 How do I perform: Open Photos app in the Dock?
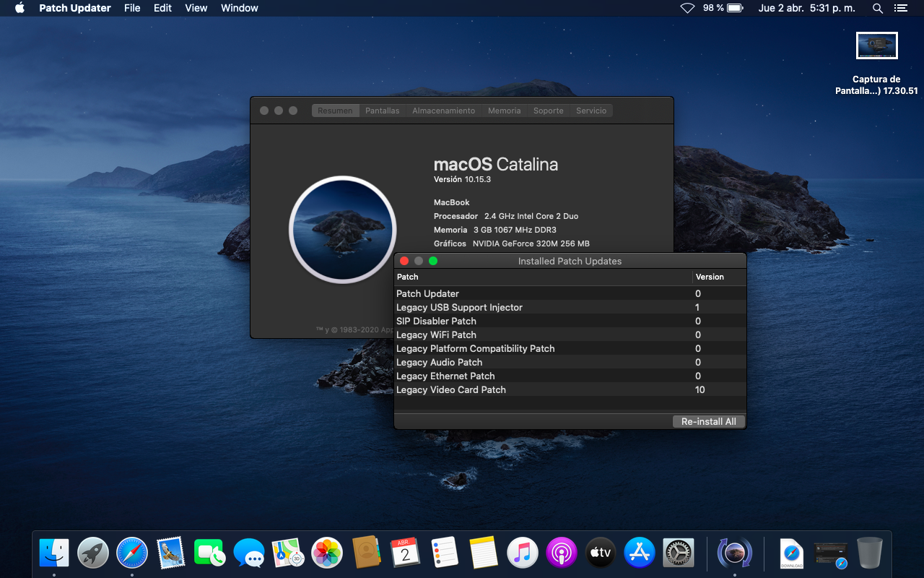pos(327,553)
